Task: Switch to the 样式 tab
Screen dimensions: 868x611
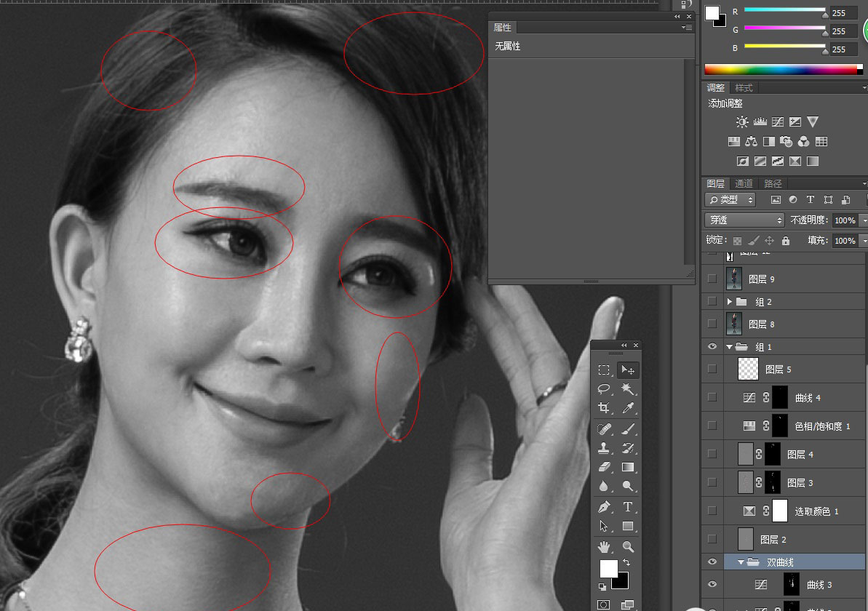Action: [744, 88]
